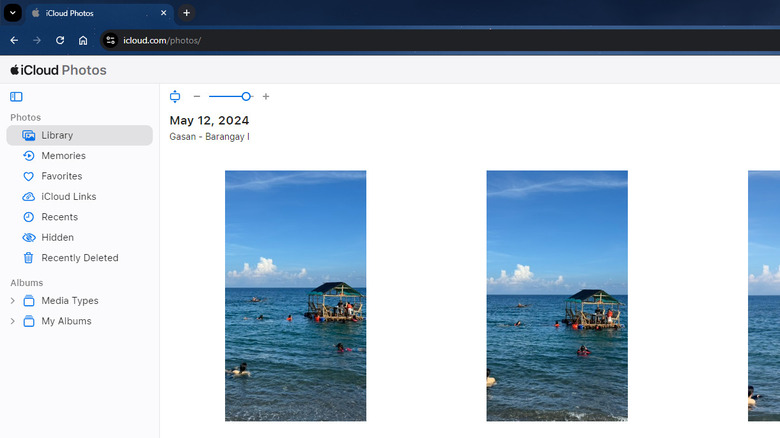Reload the current page
This screenshot has width=780, height=438.
pyautogui.click(x=60, y=40)
